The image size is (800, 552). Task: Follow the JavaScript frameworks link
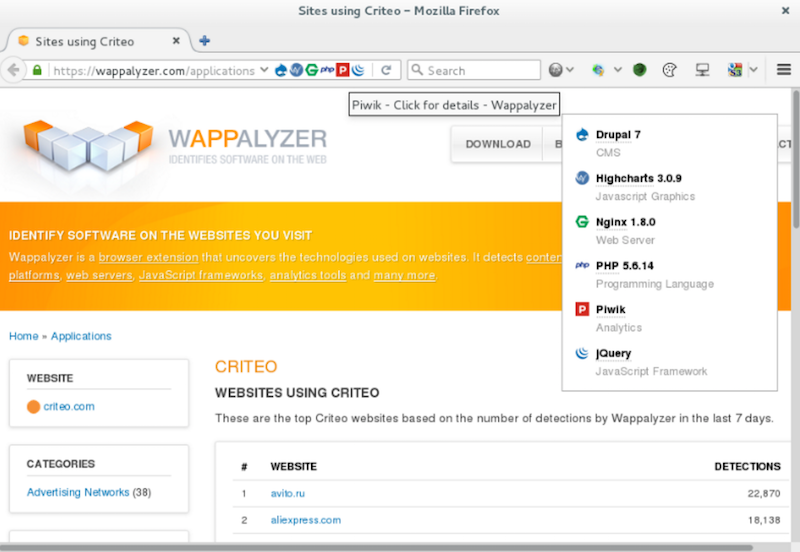[201, 275]
